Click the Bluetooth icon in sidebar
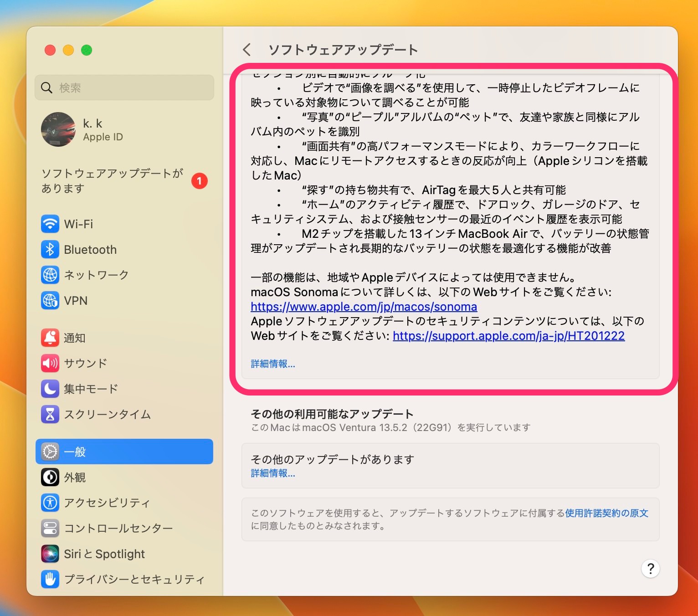Screen dimensions: 698x616 [x=50, y=249]
